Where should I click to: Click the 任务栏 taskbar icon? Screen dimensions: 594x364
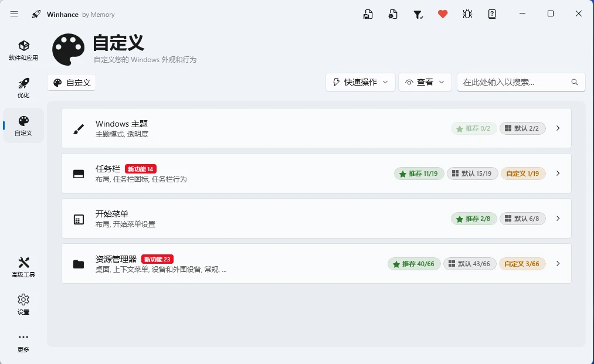[79, 174]
